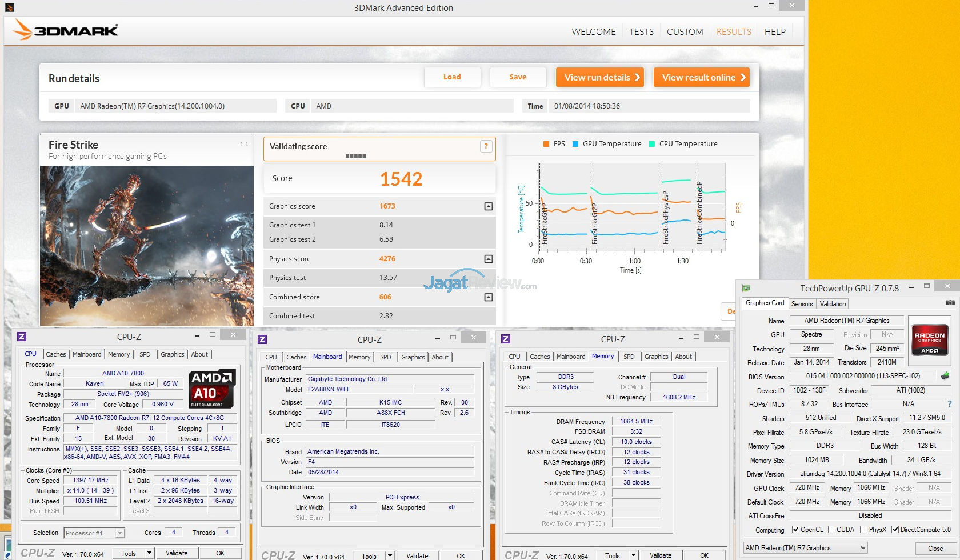Toggle the OpenCL checkbox
This screenshot has height=560, width=960.
click(795, 530)
